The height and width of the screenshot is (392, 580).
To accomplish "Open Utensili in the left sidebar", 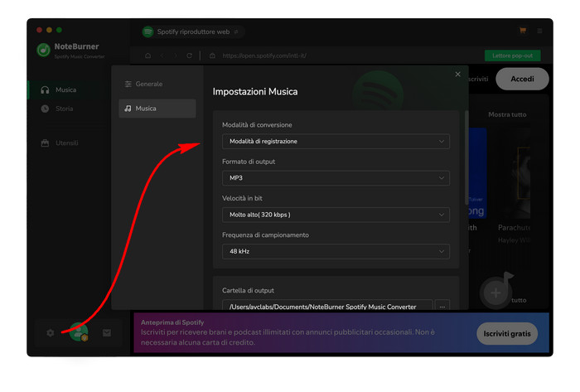I will [66, 143].
